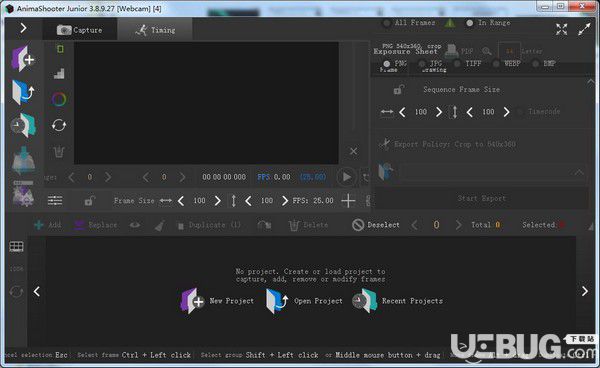The height and width of the screenshot is (368, 600).
Task: Toggle the eye visibility icon in frame toolbar
Action: point(135,225)
